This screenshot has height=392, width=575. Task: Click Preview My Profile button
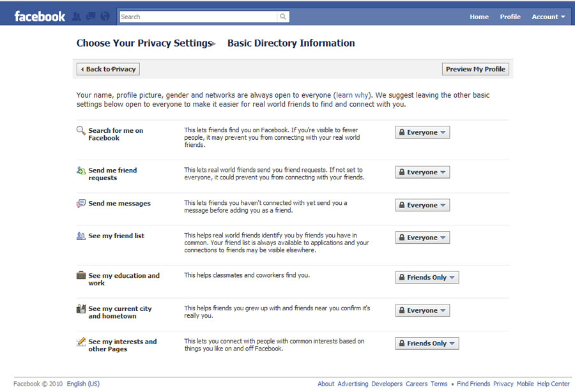coord(475,69)
